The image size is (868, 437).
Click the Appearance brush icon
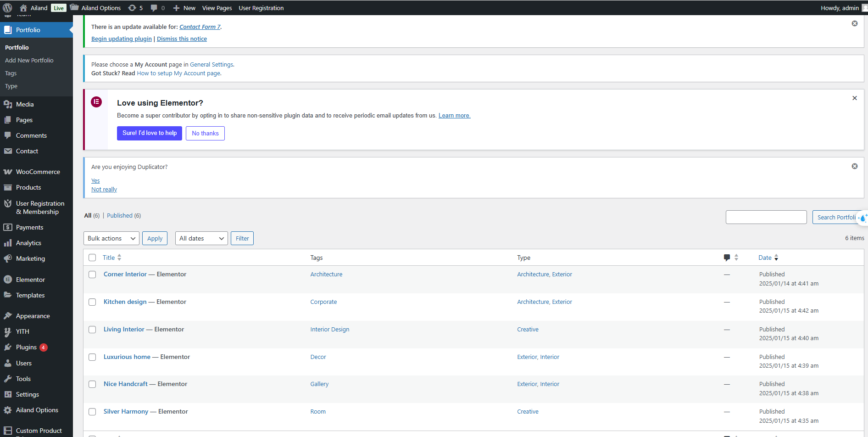click(8, 316)
